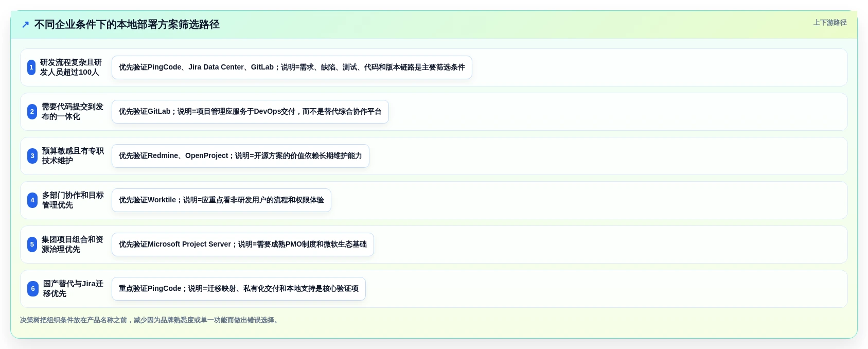868x349 pixels.
Task: Click recommendation box 优先验证GitLab about DevOps交付
Action: 250,112
